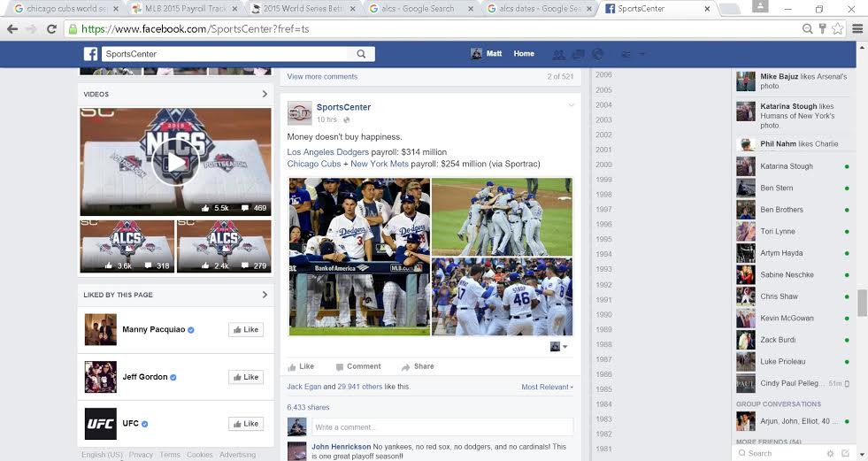The image size is (868, 461).
Task: Click the Facebook search magnifier button
Action: tap(361, 54)
